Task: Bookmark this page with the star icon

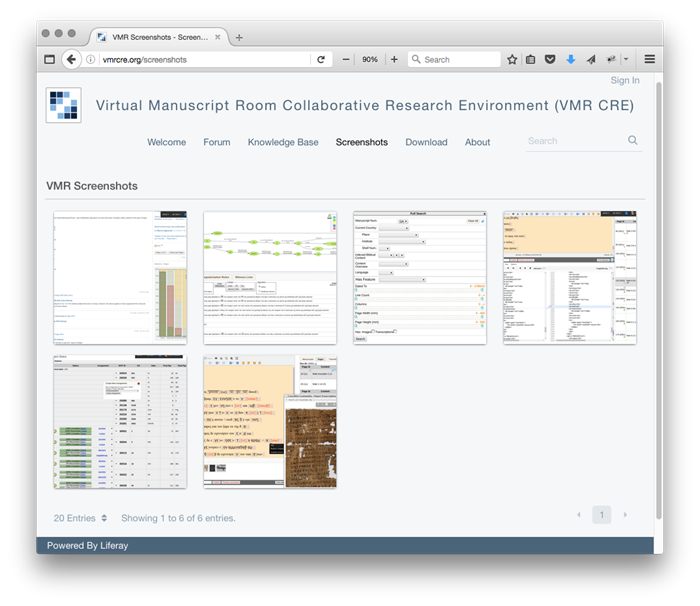Action: [x=512, y=60]
